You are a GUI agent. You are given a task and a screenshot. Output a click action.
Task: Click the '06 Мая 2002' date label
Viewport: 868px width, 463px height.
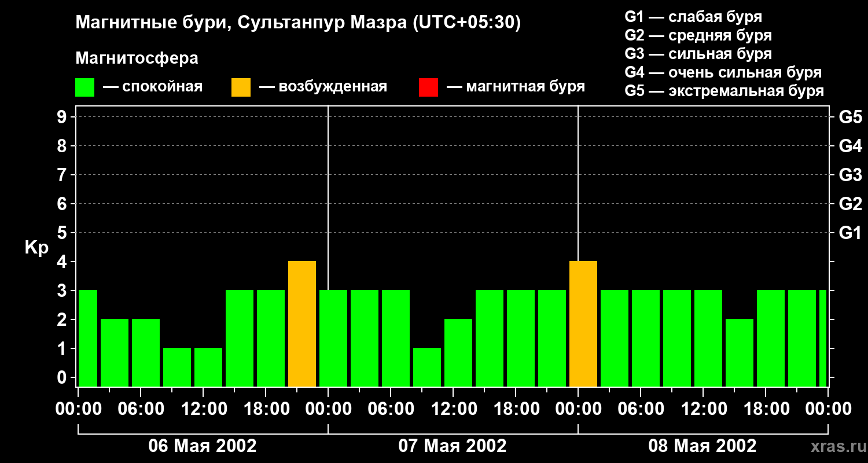[203, 446]
